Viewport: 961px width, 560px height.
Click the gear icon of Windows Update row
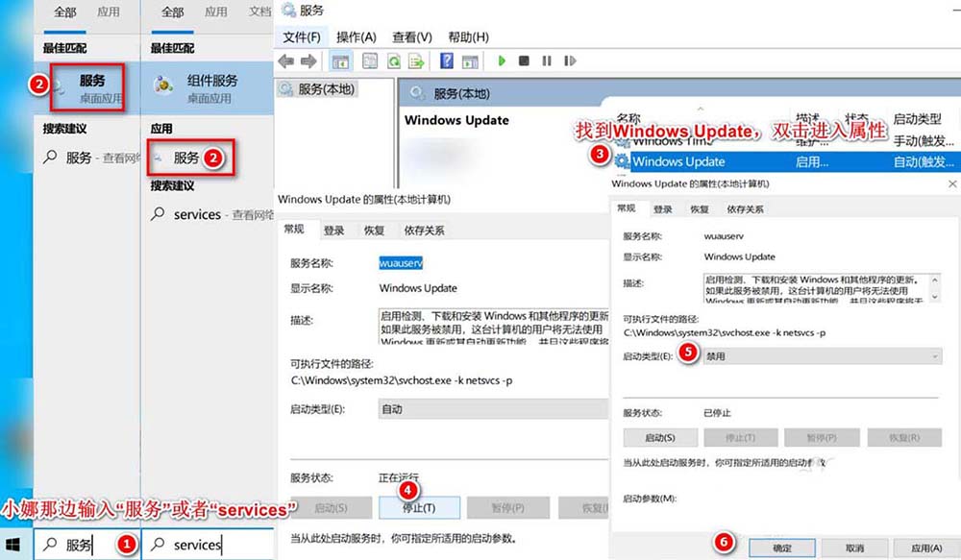(622, 161)
